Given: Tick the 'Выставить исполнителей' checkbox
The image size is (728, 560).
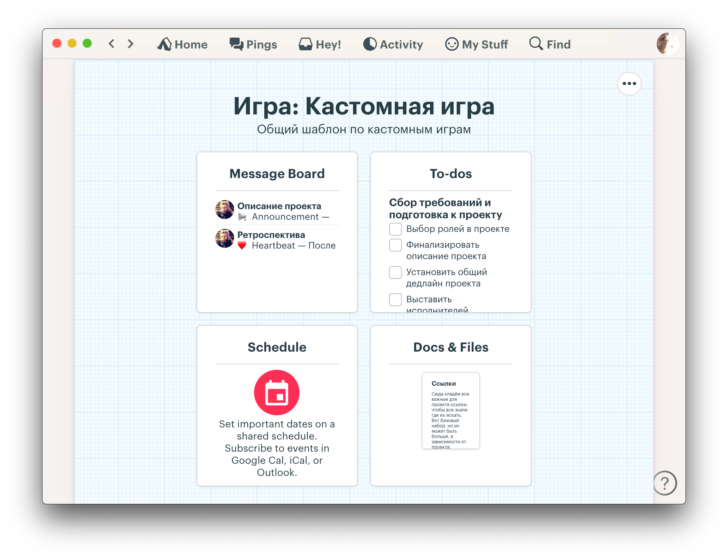Looking at the screenshot, I should click(395, 300).
